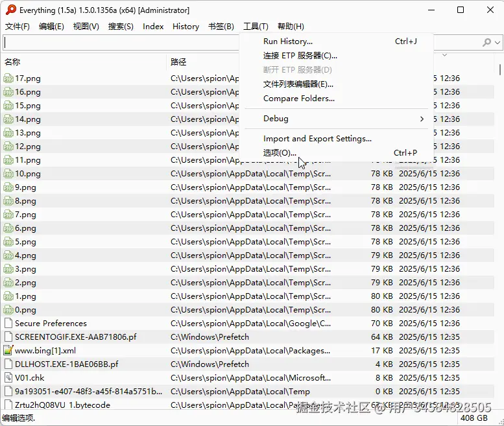504x426 pixels.
Task: Select the file 2.png
Action: tap(26, 283)
